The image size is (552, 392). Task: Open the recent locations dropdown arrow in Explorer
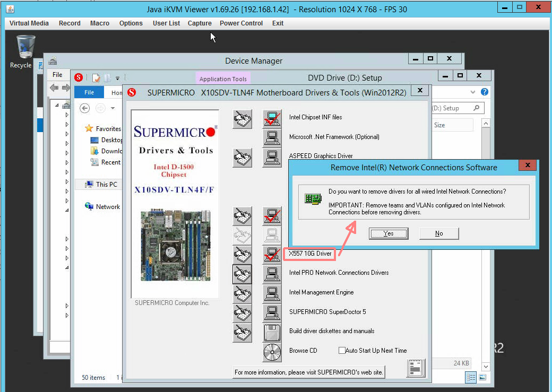click(113, 108)
